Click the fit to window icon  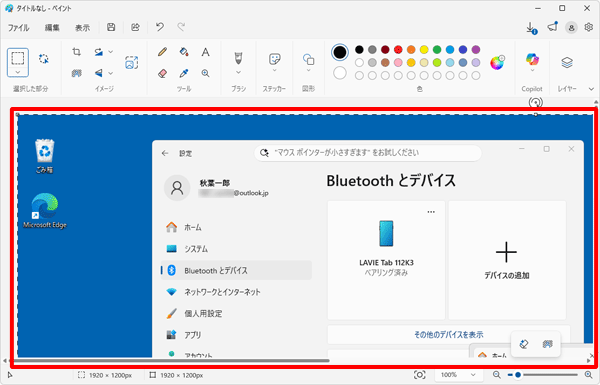tap(419, 375)
